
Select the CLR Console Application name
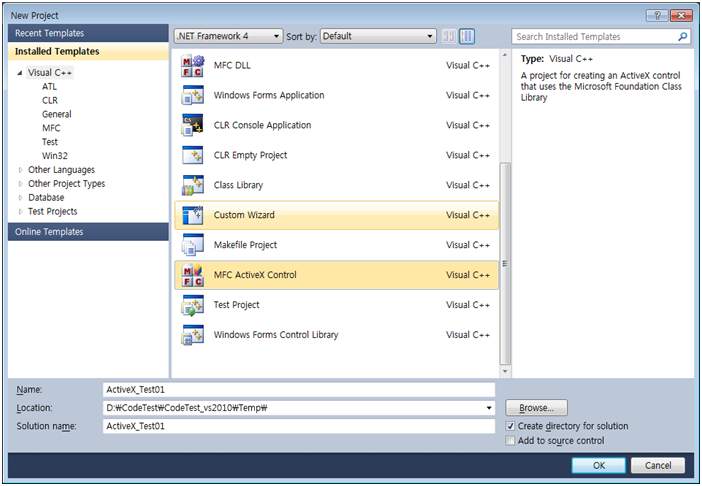[262, 125]
